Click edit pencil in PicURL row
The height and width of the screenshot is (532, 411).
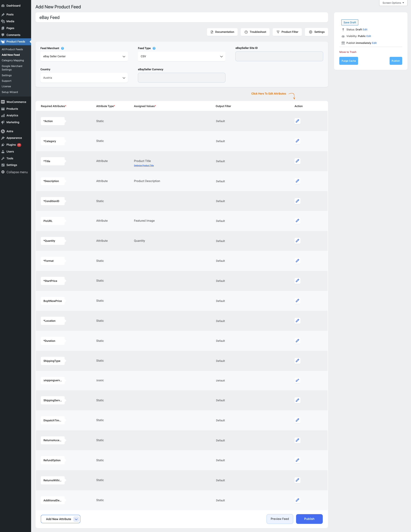[297, 221]
